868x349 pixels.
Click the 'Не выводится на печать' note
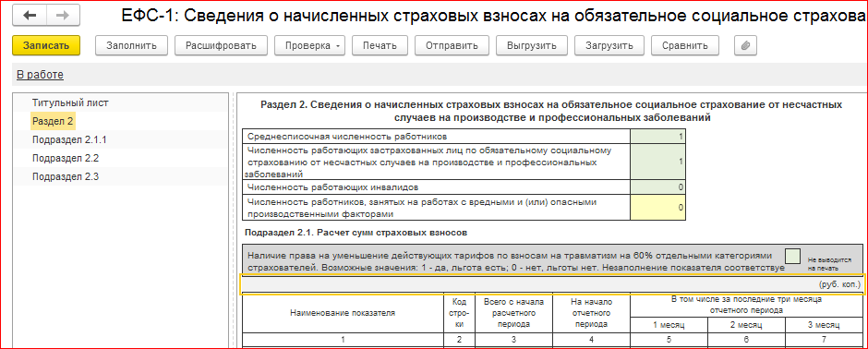(x=828, y=263)
